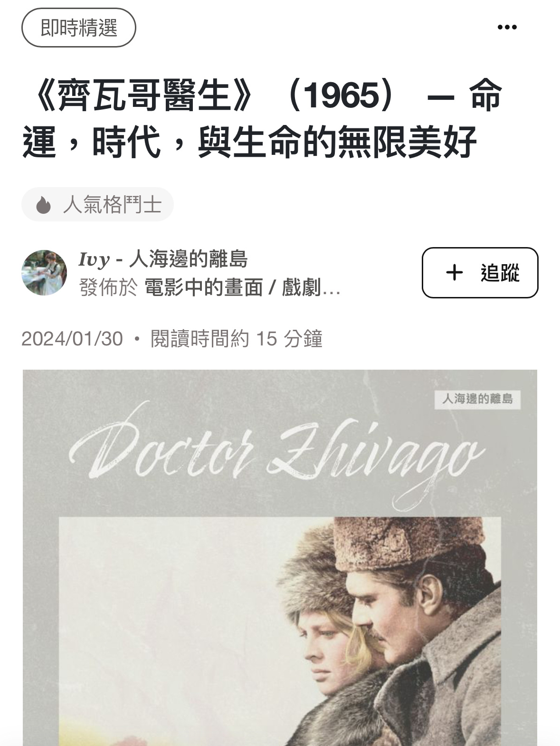
Task: Click the 人海邊的離島 watermark label on poster
Action: (x=477, y=399)
